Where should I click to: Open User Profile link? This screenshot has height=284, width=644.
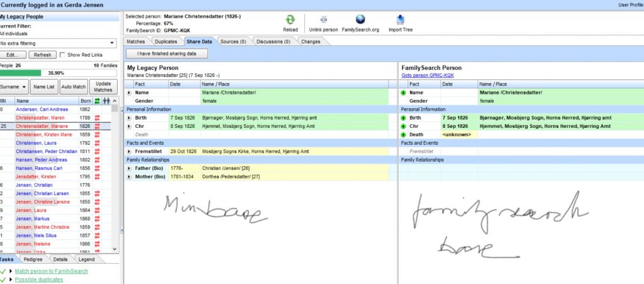tap(631, 5)
